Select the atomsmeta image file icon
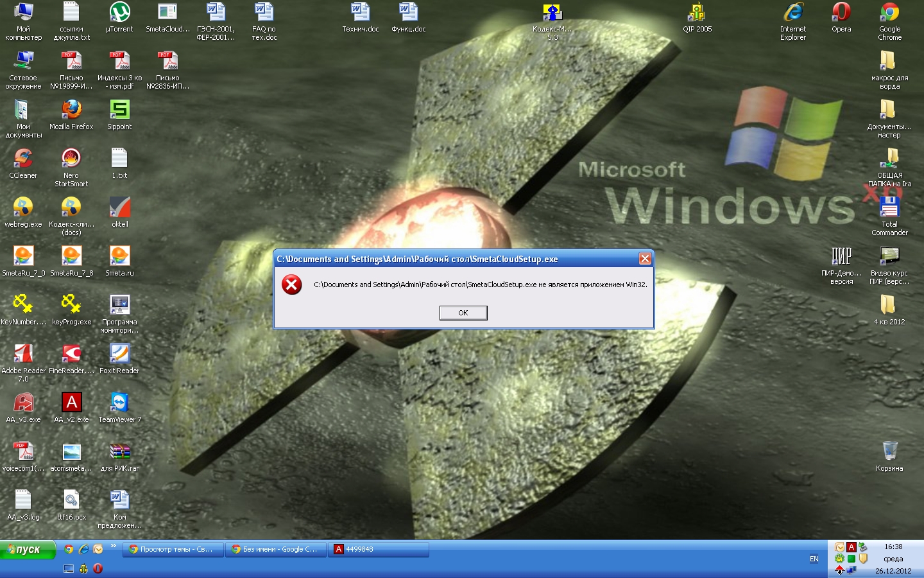 tap(71, 457)
